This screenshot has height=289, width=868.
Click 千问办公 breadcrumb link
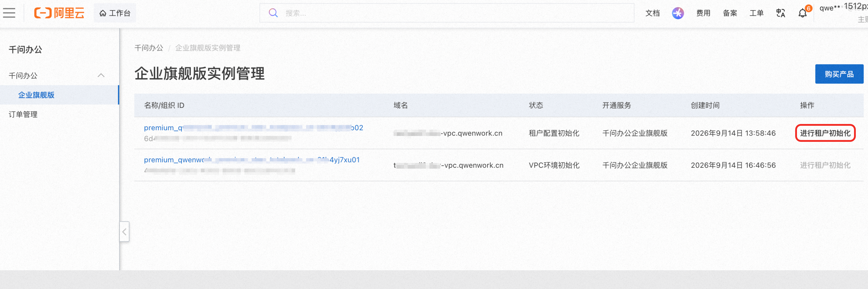[x=149, y=48]
